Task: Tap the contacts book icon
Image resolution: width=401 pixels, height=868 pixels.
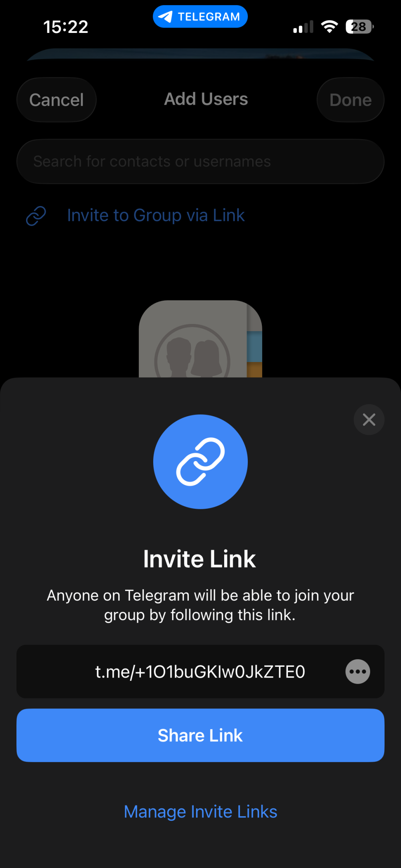Action: [x=200, y=339]
